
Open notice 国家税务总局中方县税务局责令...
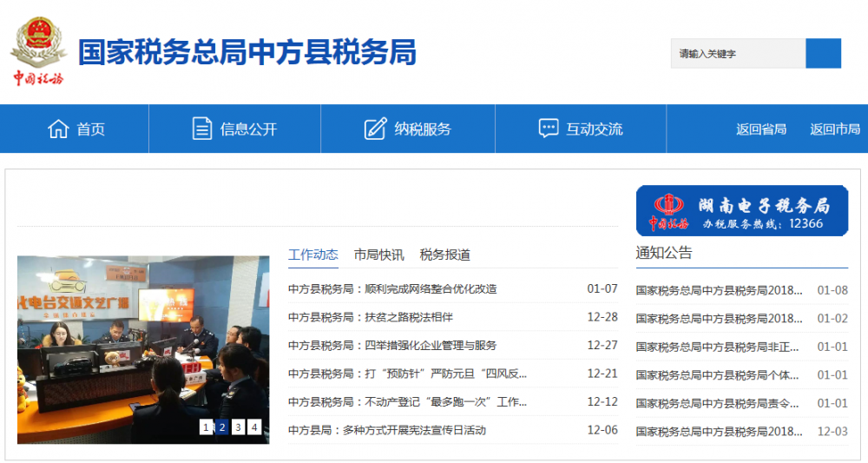pyautogui.click(x=718, y=404)
